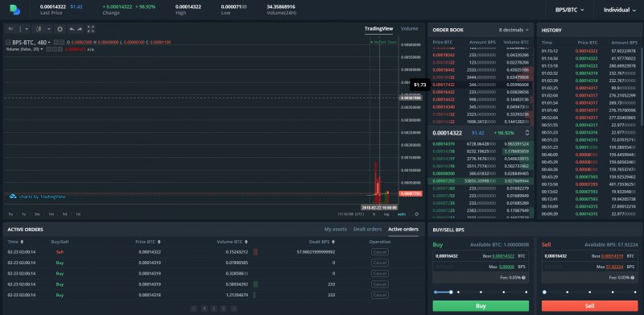Undo the last chart action

coord(72,29)
